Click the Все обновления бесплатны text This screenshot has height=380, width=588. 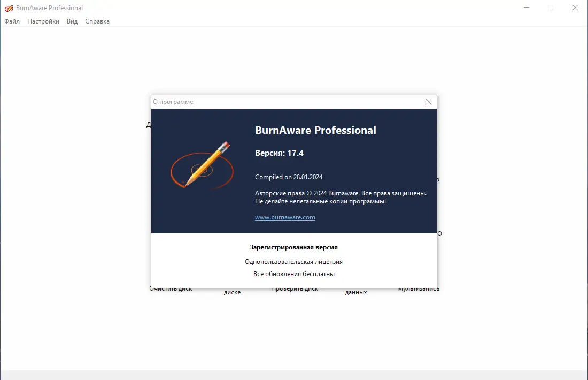pyautogui.click(x=293, y=274)
